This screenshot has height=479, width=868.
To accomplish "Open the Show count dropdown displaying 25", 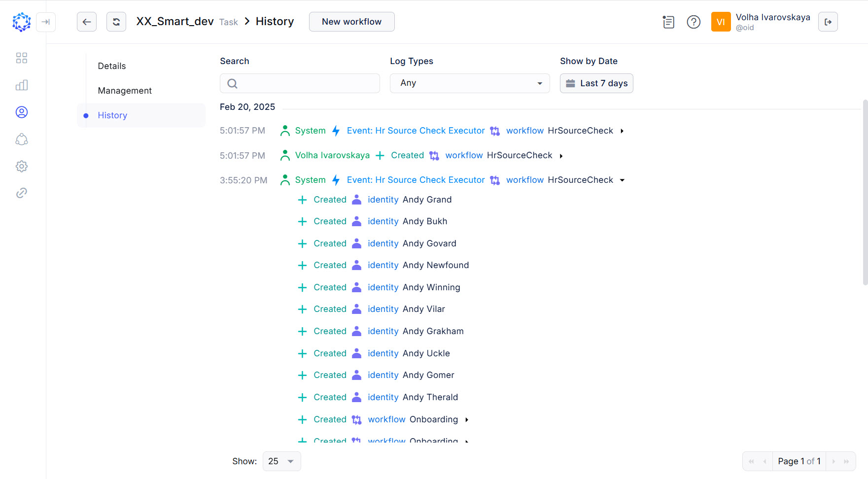I will click(281, 461).
